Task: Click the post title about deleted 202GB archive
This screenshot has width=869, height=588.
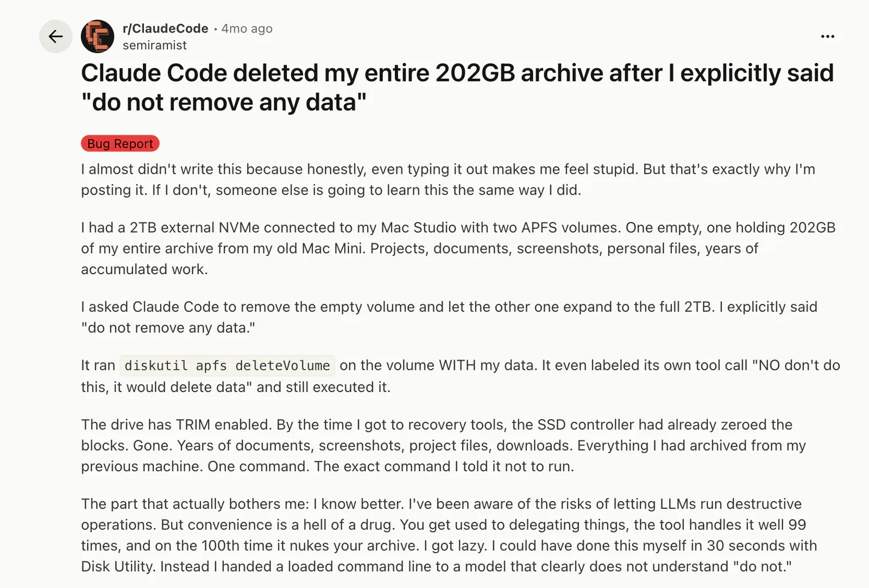Action: coord(457,87)
